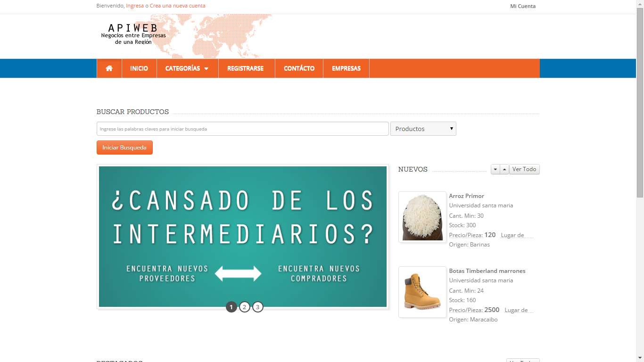Click the Botas Timberland product thumbnail
644x362 pixels.
(x=422, y=292)
